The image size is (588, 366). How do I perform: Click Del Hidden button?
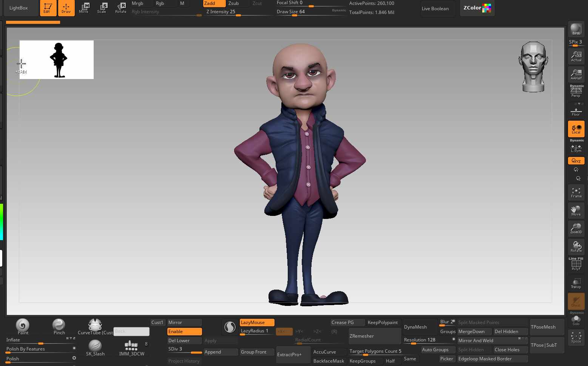click(511, 332)
